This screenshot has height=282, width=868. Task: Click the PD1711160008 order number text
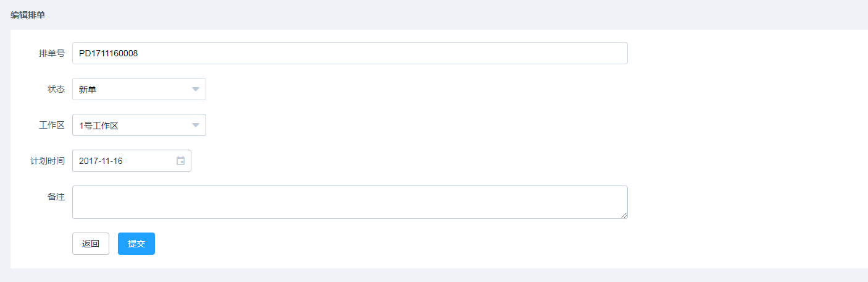(109, 53)
